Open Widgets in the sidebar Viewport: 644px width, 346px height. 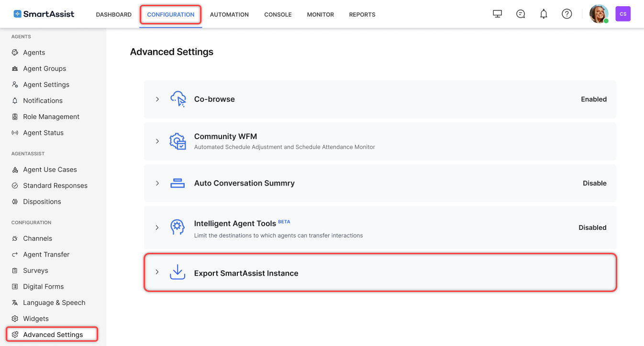36,319
